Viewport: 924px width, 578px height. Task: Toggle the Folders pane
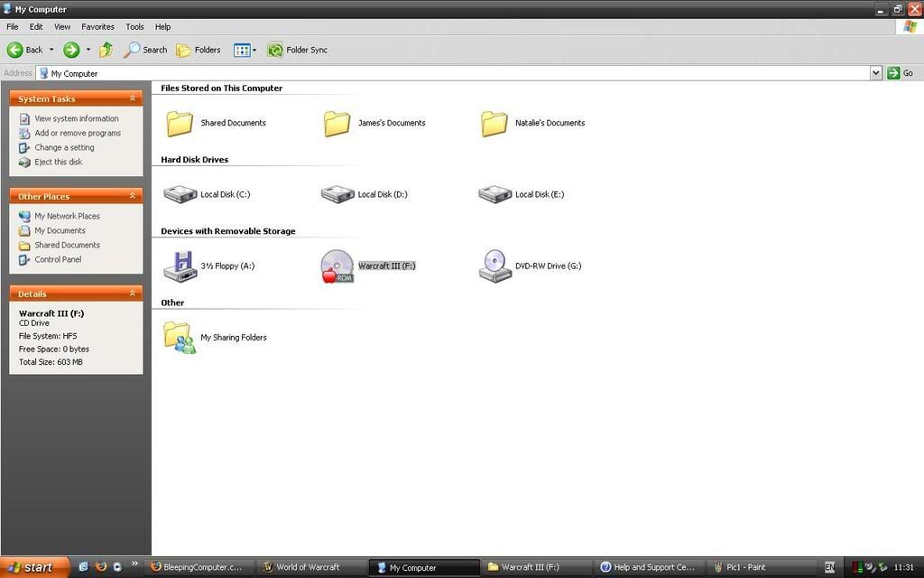pos(199,51)
